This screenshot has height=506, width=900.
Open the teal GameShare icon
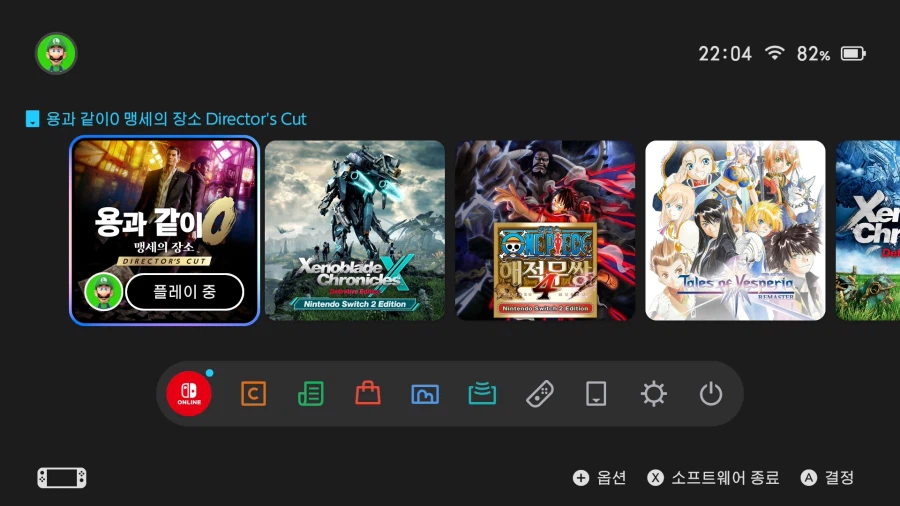[482, 394]
